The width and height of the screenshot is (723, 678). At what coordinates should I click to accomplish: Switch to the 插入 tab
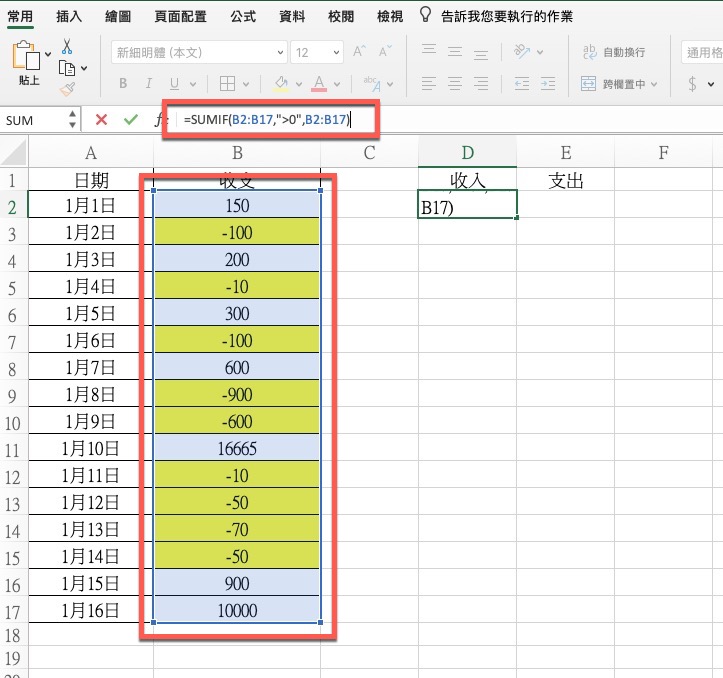coord(70,15)
